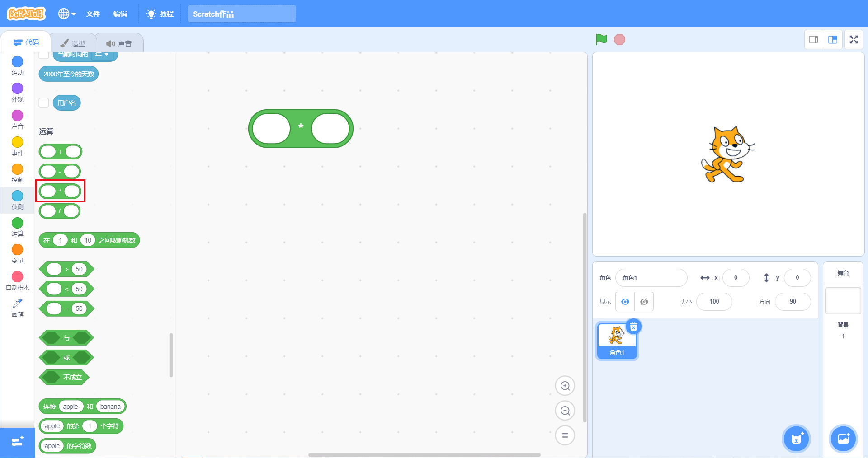Click the 大小 size field showing 100
868x458 pixels.
tap(714, 302)
